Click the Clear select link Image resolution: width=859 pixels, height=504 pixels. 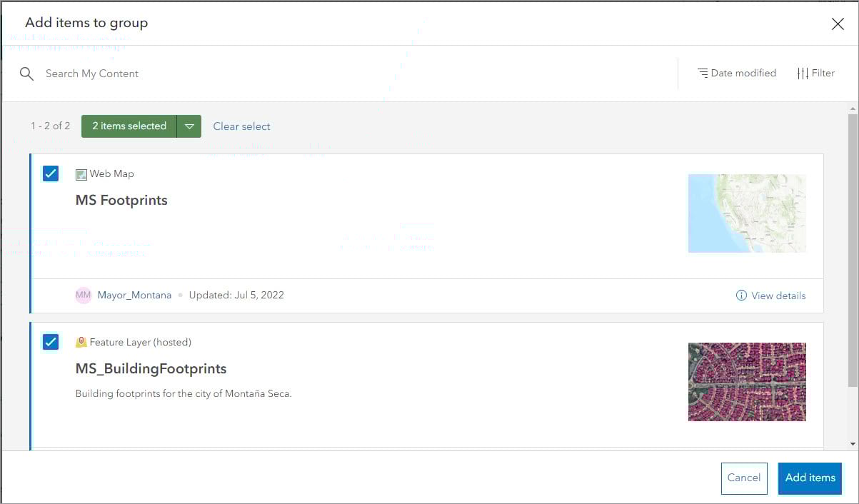pos(241,126)
